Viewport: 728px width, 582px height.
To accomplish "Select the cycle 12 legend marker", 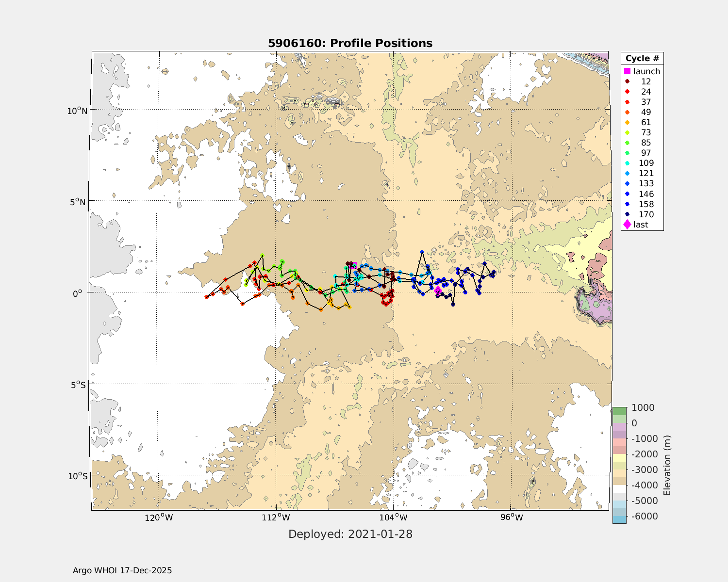I will tap(627, 81).
